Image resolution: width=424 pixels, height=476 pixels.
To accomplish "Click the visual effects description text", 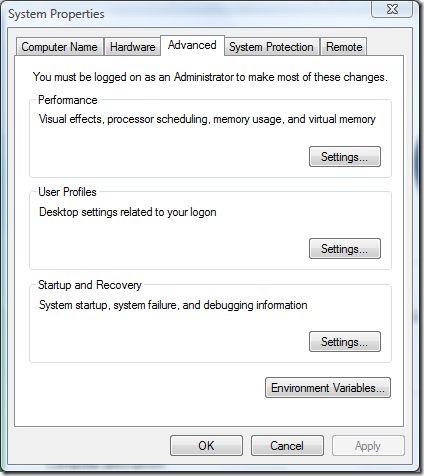I will [x=207, y=119].
